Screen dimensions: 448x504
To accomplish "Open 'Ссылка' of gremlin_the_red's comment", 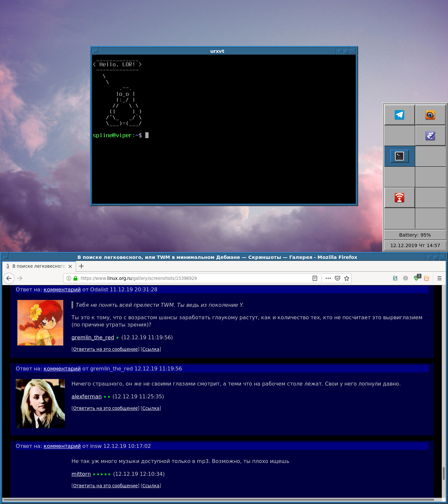I will click(151, 349).
